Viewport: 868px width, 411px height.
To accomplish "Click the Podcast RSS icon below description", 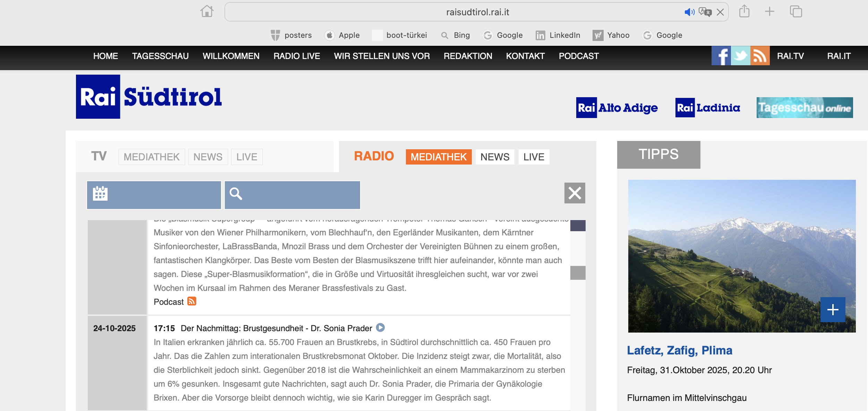I will point(192,301).
